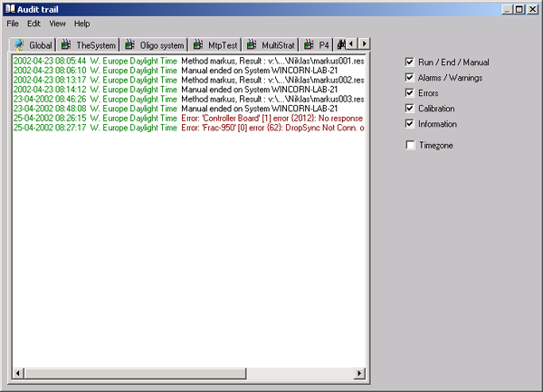
Task: Open the Help menu
Action: coord(81,23)
